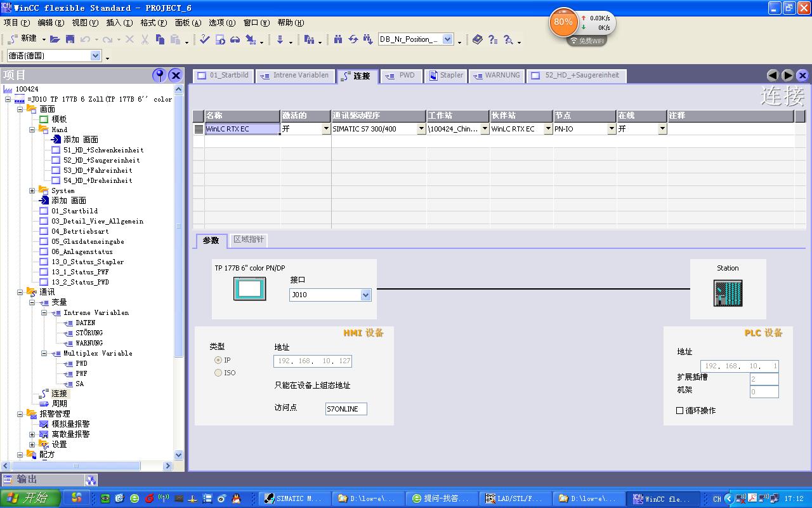Click the 扩展插槽 input field
This screenshot has width=812, height=508.
(764, 379)
